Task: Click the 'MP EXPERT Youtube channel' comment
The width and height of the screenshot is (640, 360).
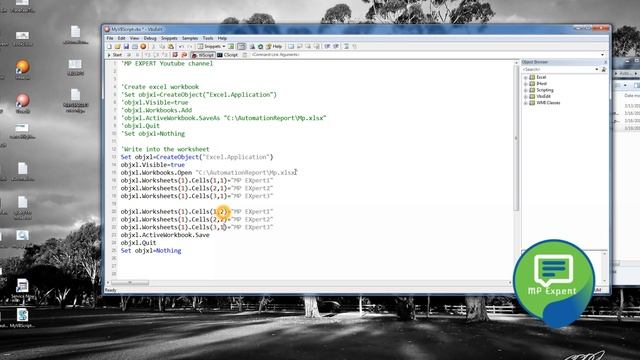Action: coord(167,64)
